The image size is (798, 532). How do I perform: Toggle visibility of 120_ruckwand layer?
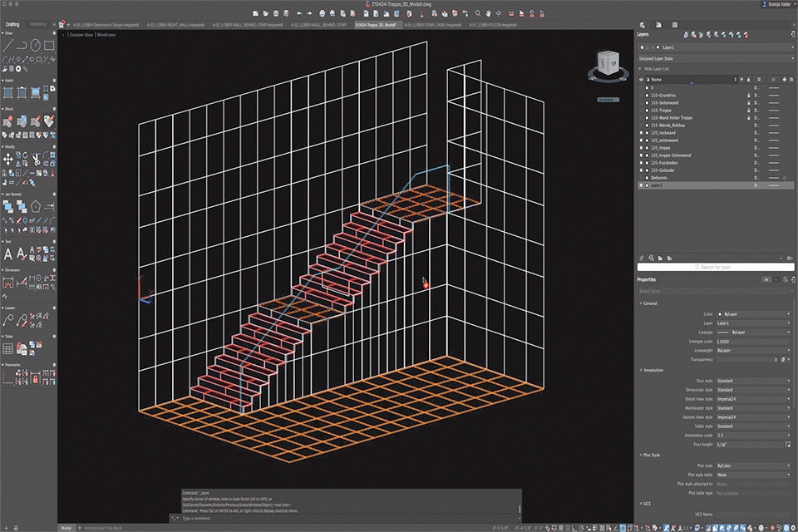tap(641, 133)
